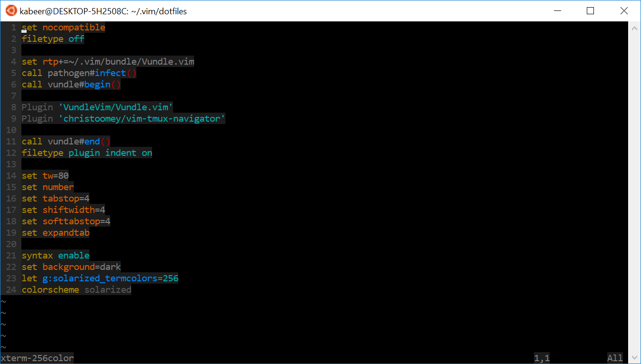Click the 'All' scroll position indicator

(615, 358)
